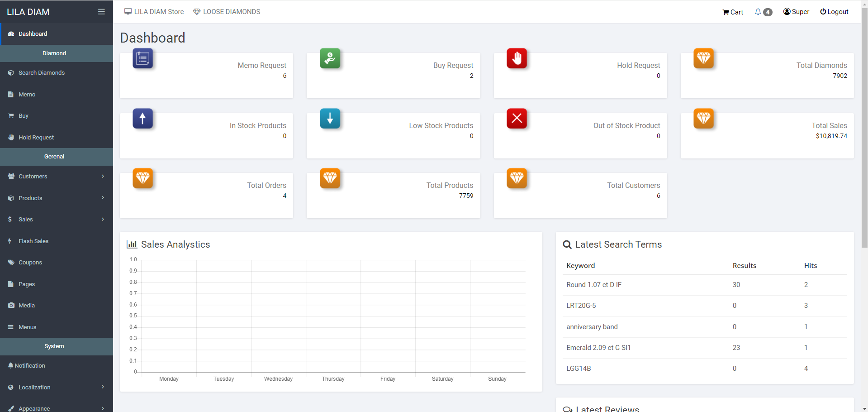Click the scrollbar down arrow

[864, 408]
